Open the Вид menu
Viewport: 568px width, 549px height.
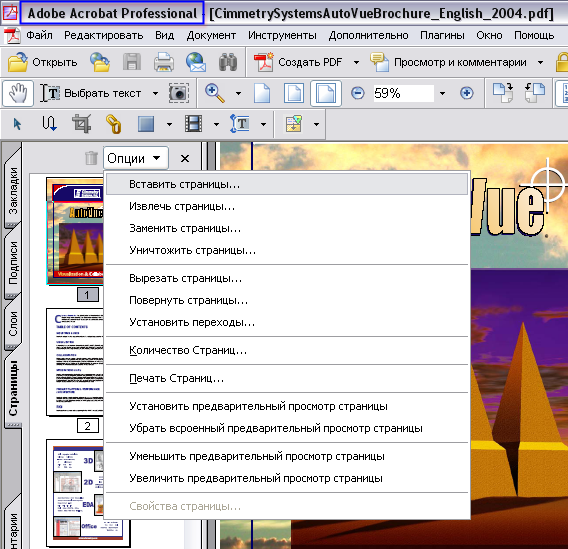tap(164, 35)
